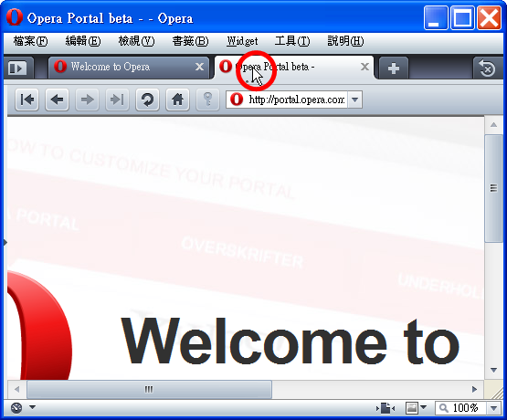Switch to the Welcome to Opera tab
This screenshot has width=507, height=420.
pyautogui.click(x=129, y=68)
